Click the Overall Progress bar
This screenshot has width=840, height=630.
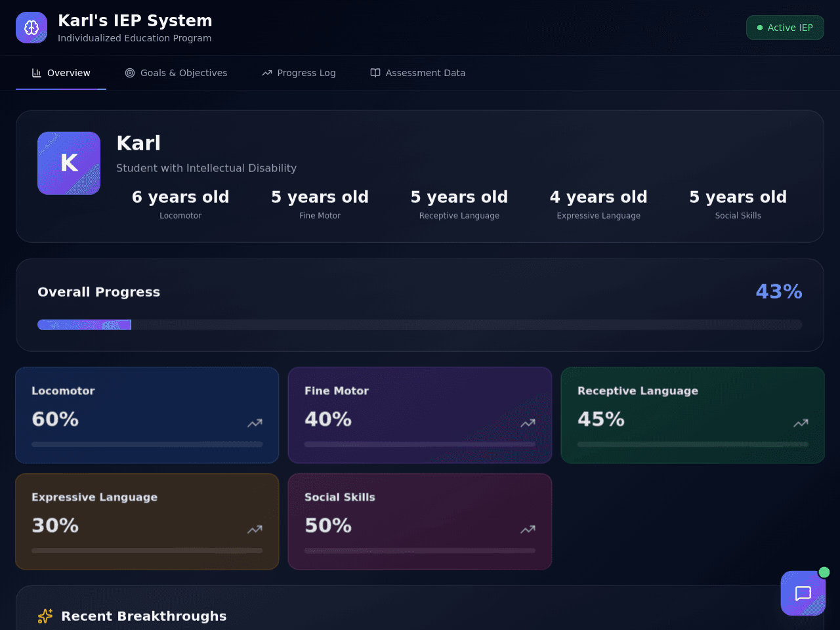click(x=420, y=325)
